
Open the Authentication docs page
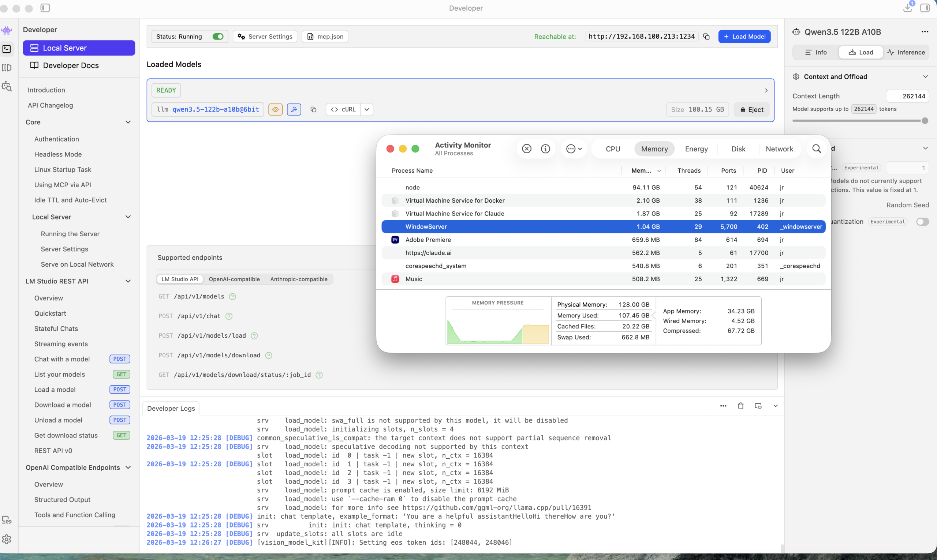pos(57,139)
